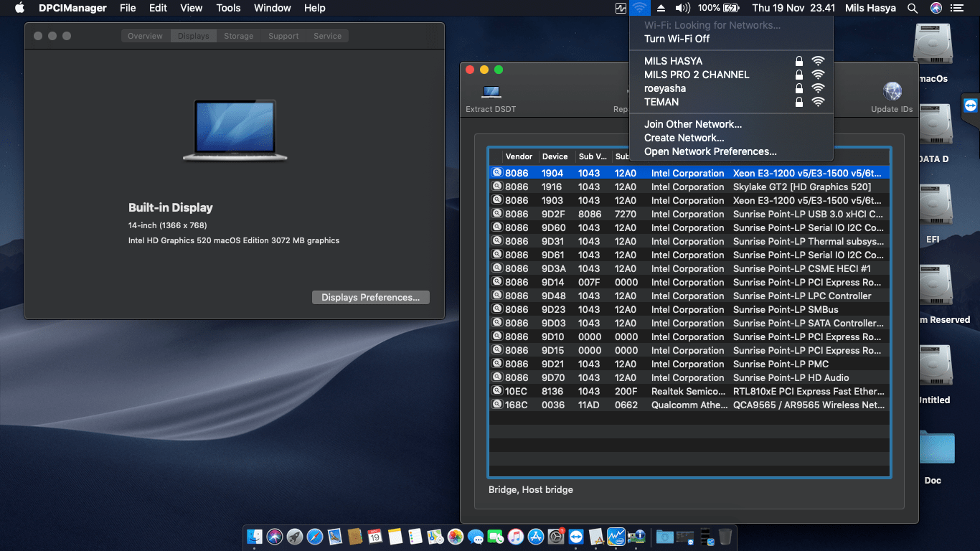980x551 pixels.
Task: Select the Displays tab
Action: tap(194, 36)
